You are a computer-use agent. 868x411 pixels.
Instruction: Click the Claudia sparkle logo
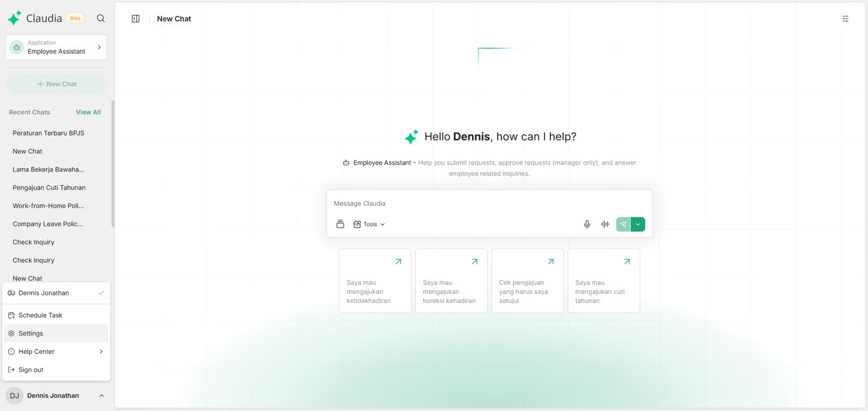pos(14,18)
